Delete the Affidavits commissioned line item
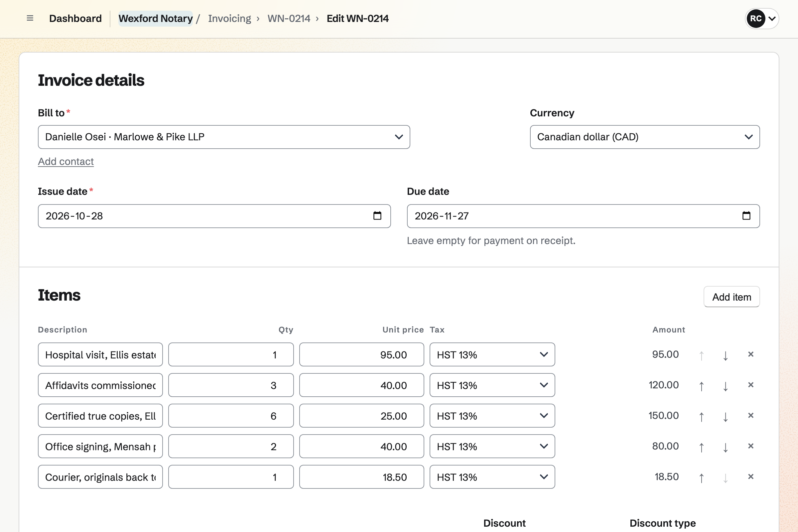This screenshot has height=532, width=798. [x=750, y=385]
